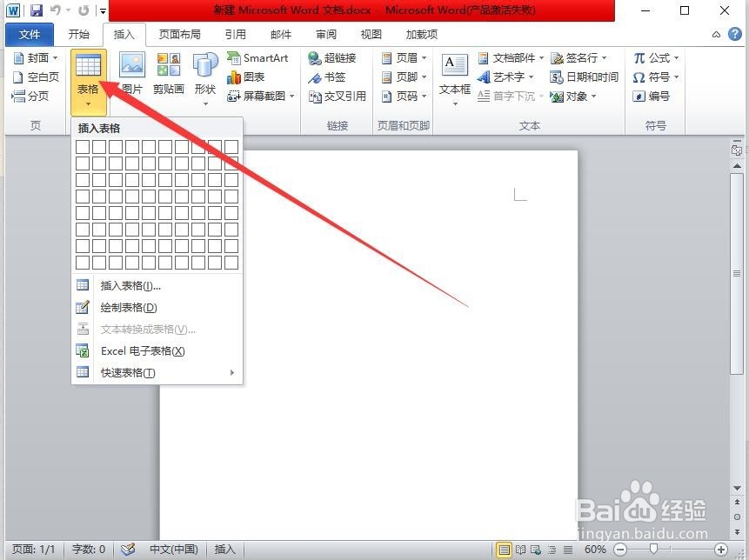
Task: Insert a picture with 图片 icon
Action: (132, 74)
